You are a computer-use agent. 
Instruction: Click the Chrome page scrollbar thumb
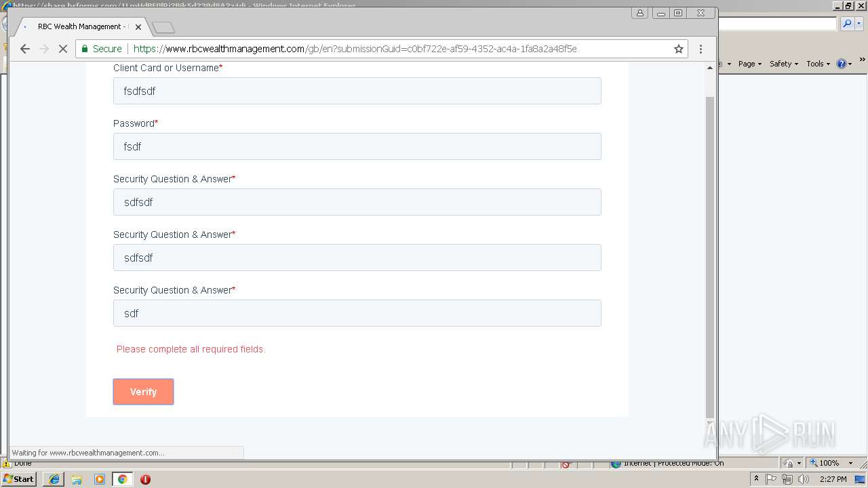coord(710,256)
